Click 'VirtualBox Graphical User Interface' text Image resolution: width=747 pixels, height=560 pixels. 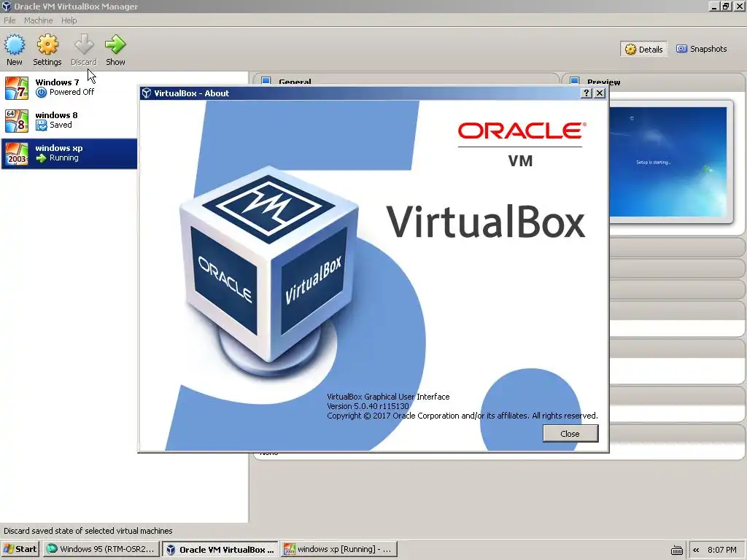(x=388, y=397)
